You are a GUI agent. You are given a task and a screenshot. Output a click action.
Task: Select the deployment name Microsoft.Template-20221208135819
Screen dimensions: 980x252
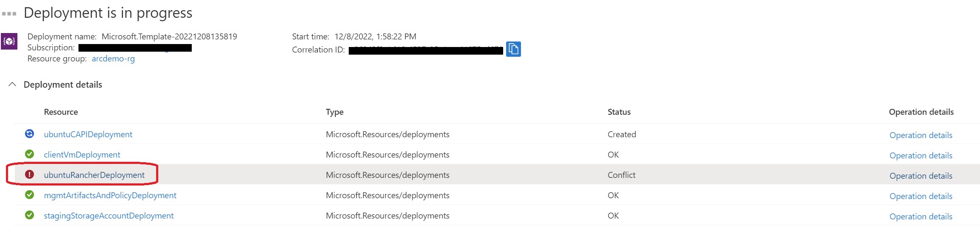[169, 36]
